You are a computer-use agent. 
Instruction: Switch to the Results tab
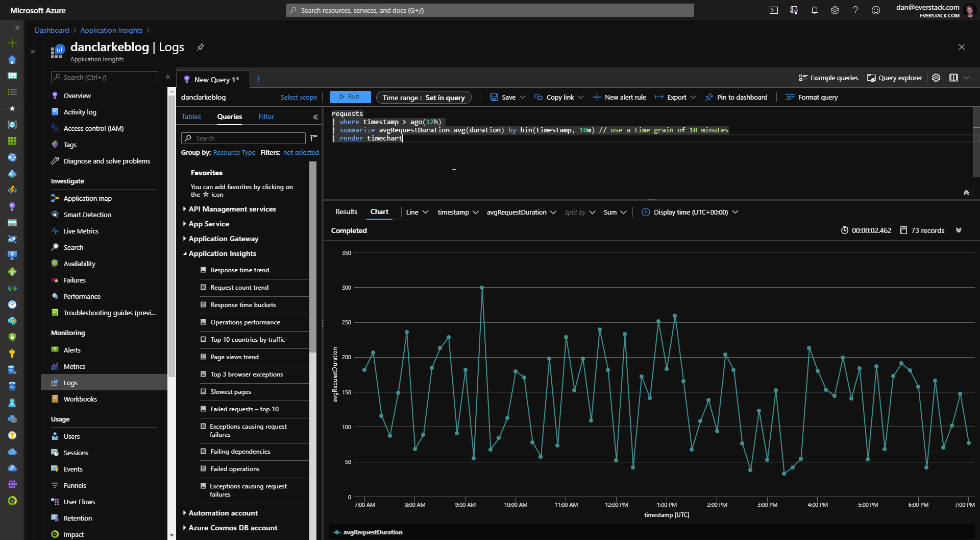pyautogui.click(x=346, y=212)
